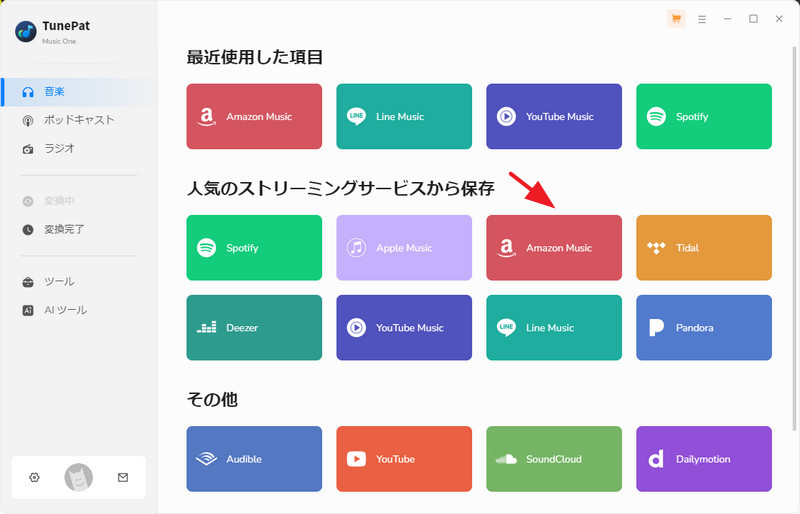Screen dimensions: 800x514
Task: Open the YouTube tile under その他
Action: (x=404, y=459)
